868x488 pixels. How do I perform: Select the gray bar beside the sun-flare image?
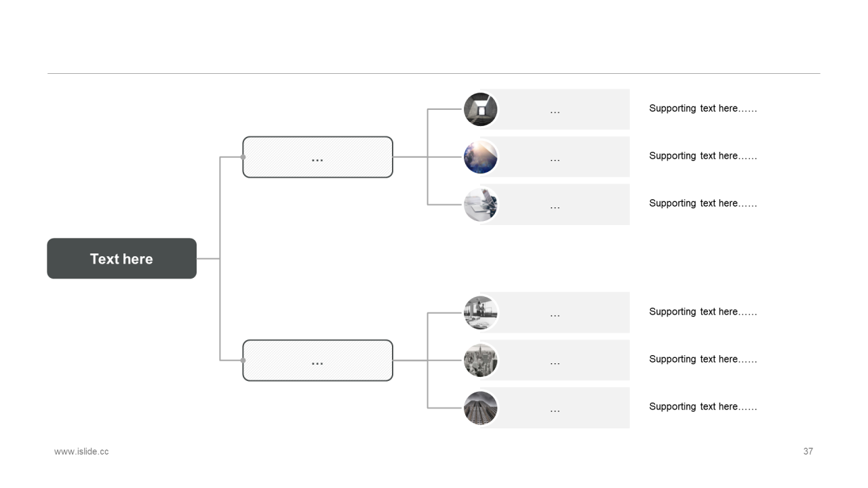pos(555,157)
